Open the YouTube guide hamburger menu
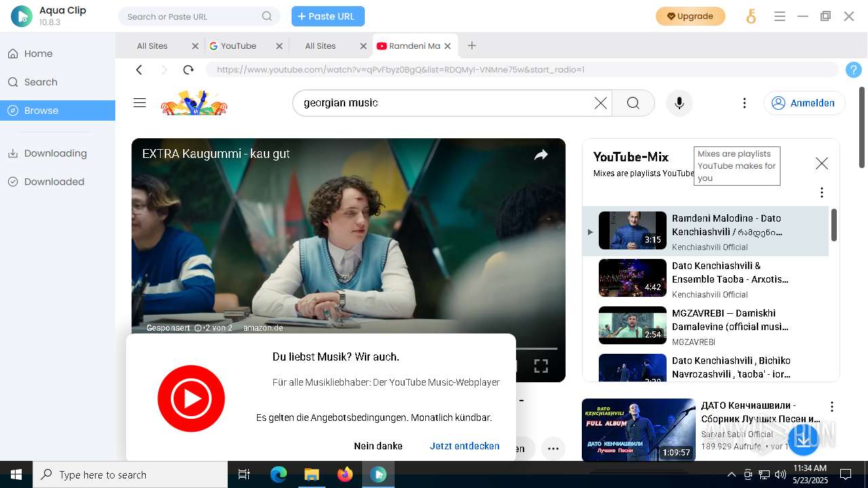This screenshot has width=868, height=488. pyautogui.click(x=140, y=103)
